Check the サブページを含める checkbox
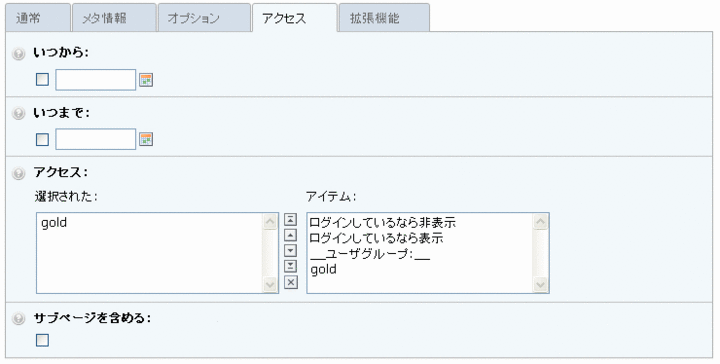The image size is (720, 364). (x=42, y=340)
